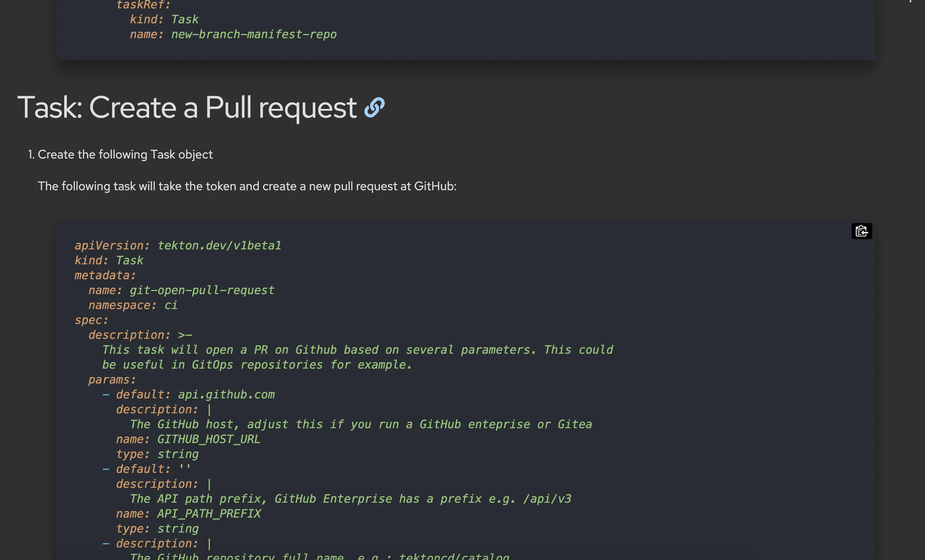Select the default value 'api.github.com'
This screenshot has width=925, height=560.
tap(226, 394)
